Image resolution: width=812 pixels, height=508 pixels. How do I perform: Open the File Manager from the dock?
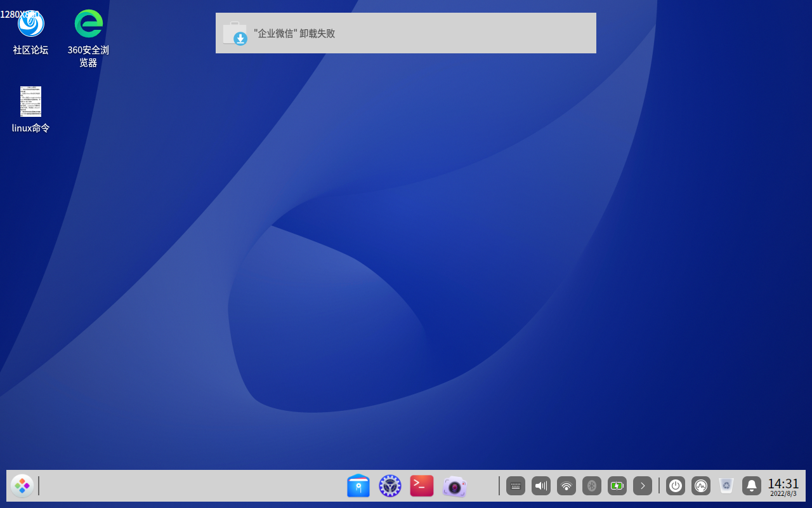tap(358, 486)
